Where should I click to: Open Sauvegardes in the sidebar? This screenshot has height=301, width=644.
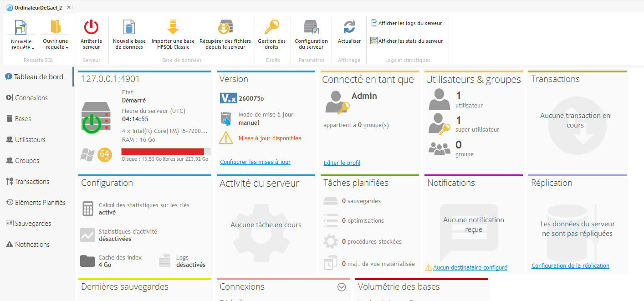[x=28, y=224]
